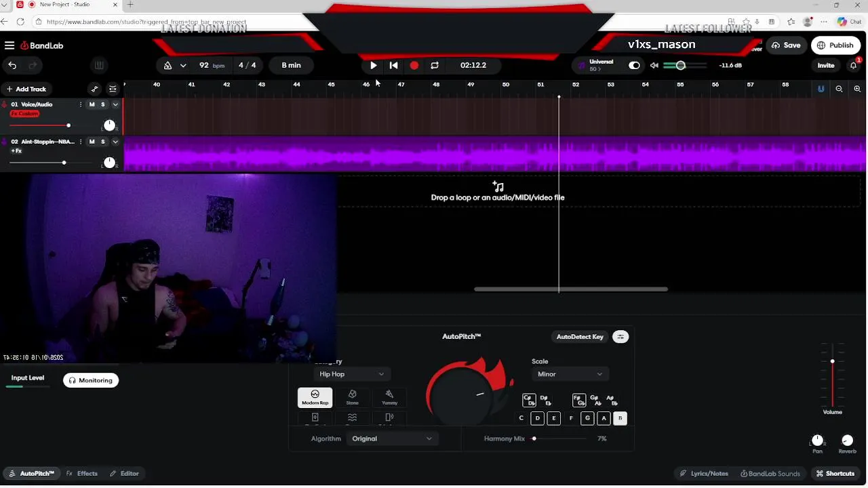
Task: Open the B min key selector
Action: [x=291, y=65]
